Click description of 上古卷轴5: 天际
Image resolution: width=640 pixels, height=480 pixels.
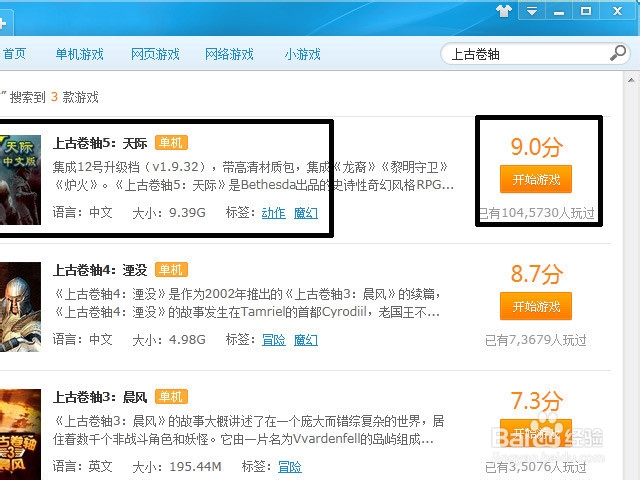[253, 176]
